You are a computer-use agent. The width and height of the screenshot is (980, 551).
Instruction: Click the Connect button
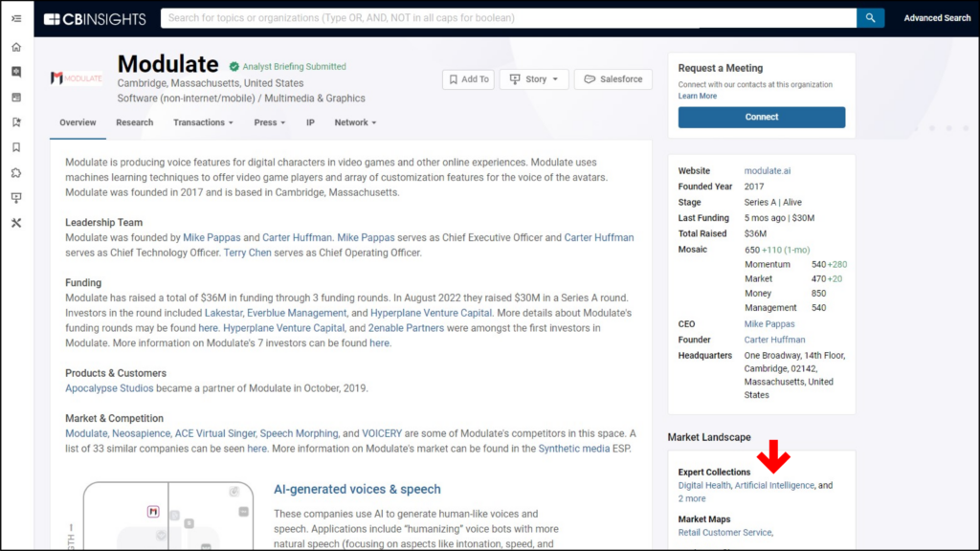point(761,117)
